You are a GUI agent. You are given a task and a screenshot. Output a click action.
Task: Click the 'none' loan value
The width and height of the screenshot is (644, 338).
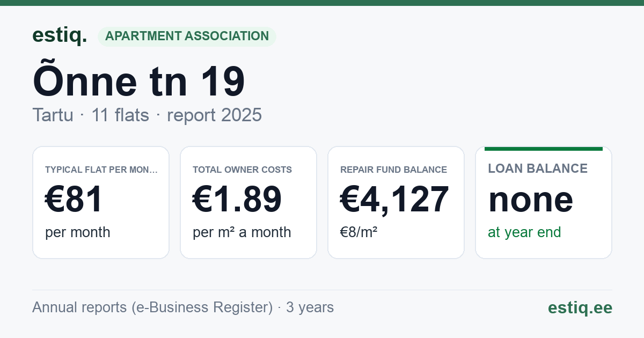coord(531,200)
